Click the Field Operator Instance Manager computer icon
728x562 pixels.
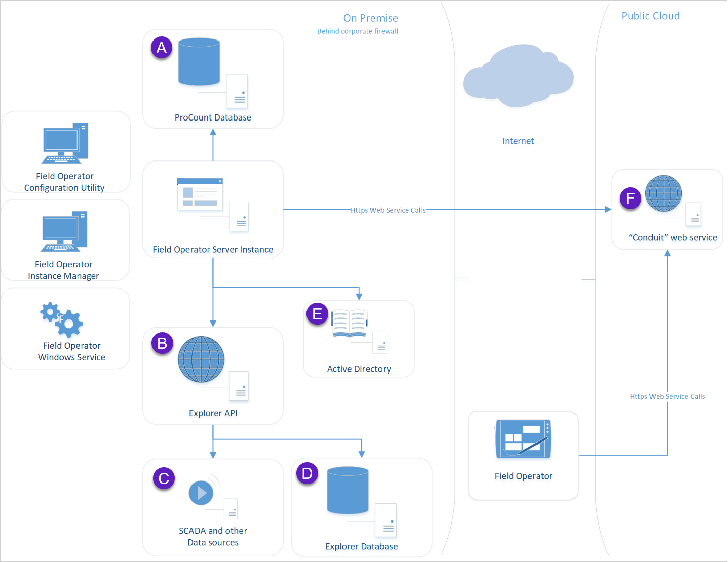64,231
